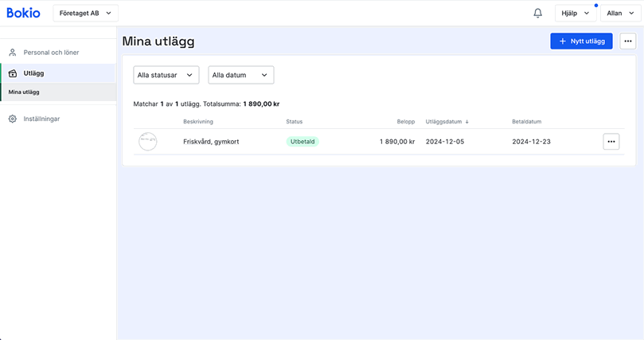Click the Personal och löner person icon

[13, 53]
